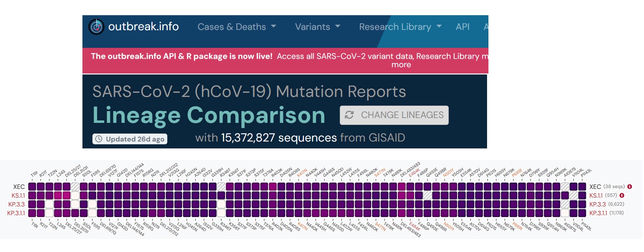Expand the Research Library dropdown
This screenshot has width=644, height=252.
(400, 27)
